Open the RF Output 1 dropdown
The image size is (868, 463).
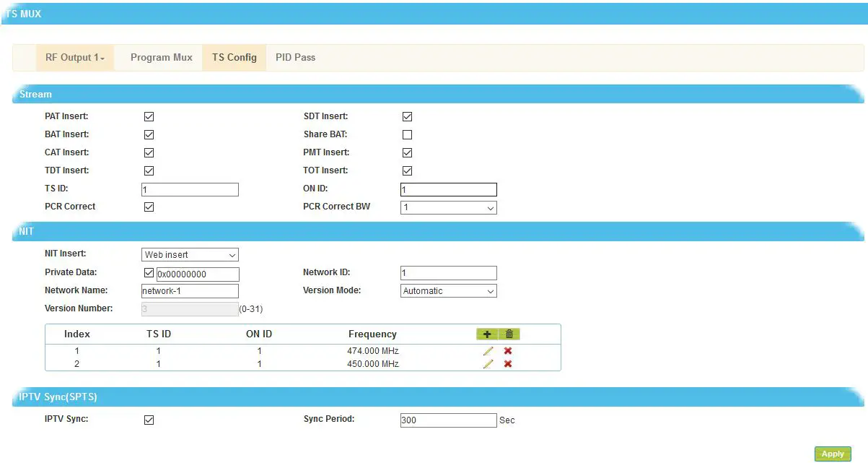[75, 57]
